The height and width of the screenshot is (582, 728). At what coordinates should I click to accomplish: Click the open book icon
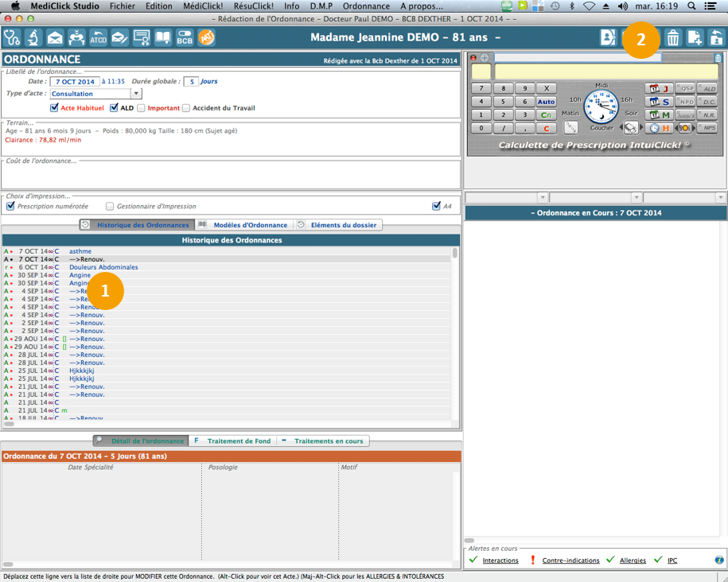click(x=163, y=37)
